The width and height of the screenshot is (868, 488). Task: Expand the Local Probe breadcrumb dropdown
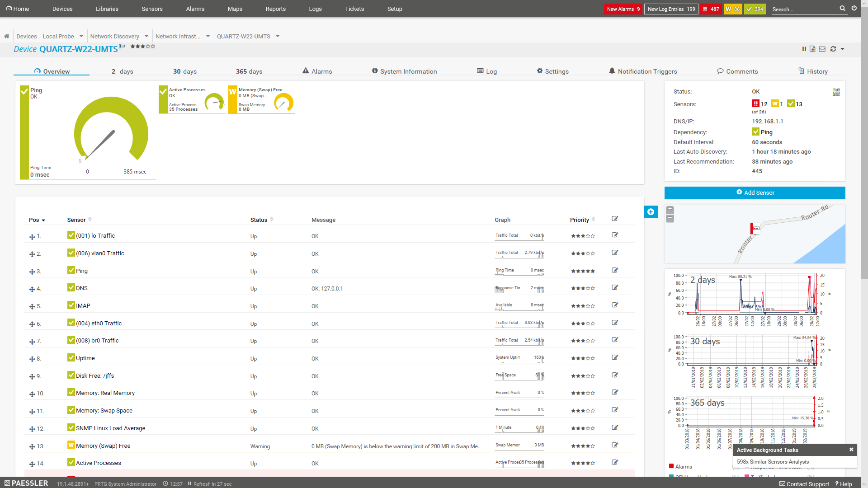pos(81,36)
